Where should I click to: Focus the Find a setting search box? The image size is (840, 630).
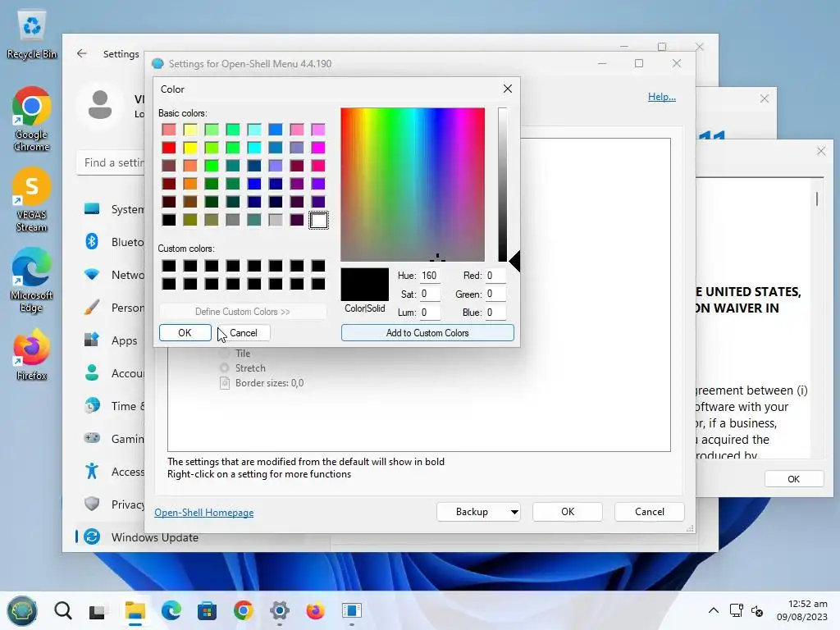pos(111,162)
